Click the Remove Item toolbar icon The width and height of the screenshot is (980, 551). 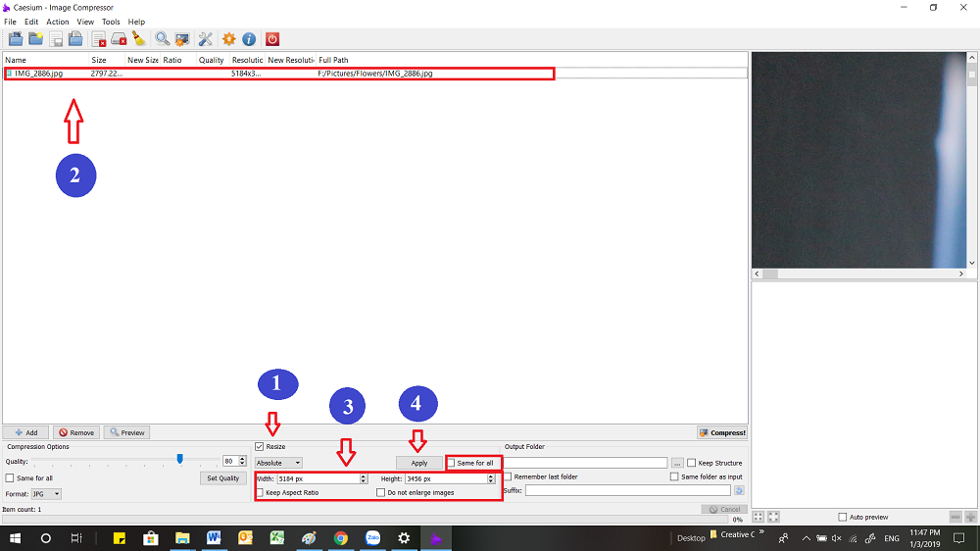point(99,39)
